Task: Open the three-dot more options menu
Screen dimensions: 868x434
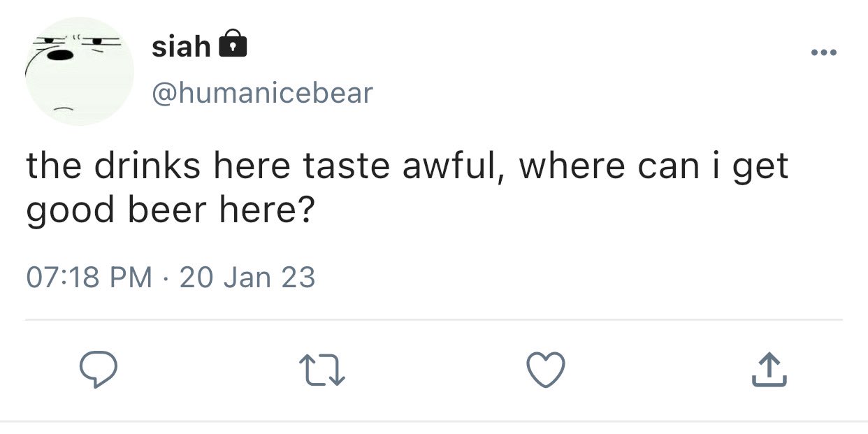Action: [825, 52]
